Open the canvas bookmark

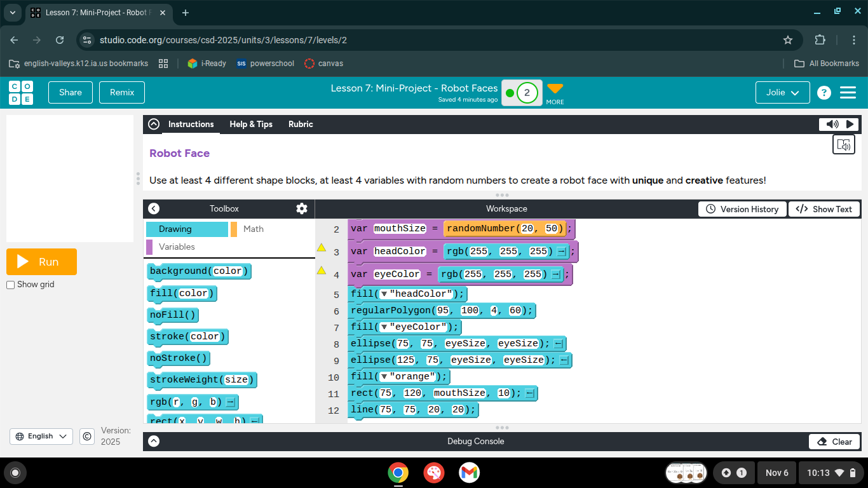pos(324,64)
